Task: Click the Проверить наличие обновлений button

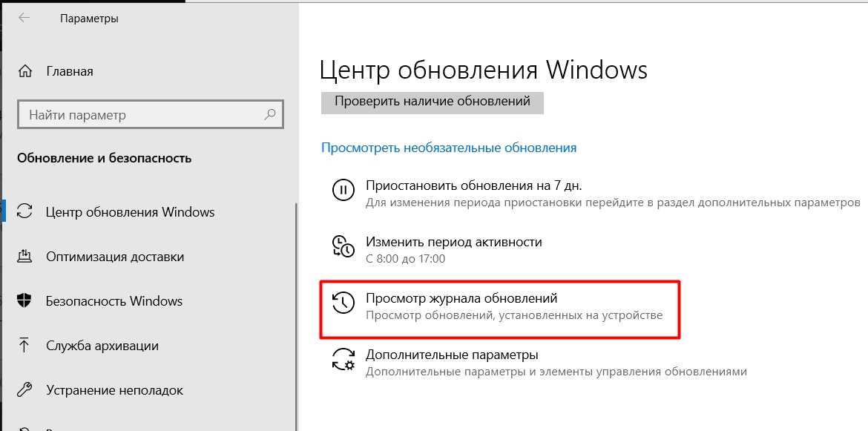Action: (433, 102)
